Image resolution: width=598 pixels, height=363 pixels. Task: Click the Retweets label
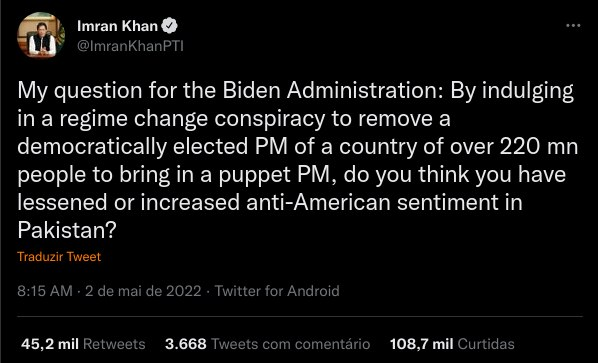click(x=114, y=344)
